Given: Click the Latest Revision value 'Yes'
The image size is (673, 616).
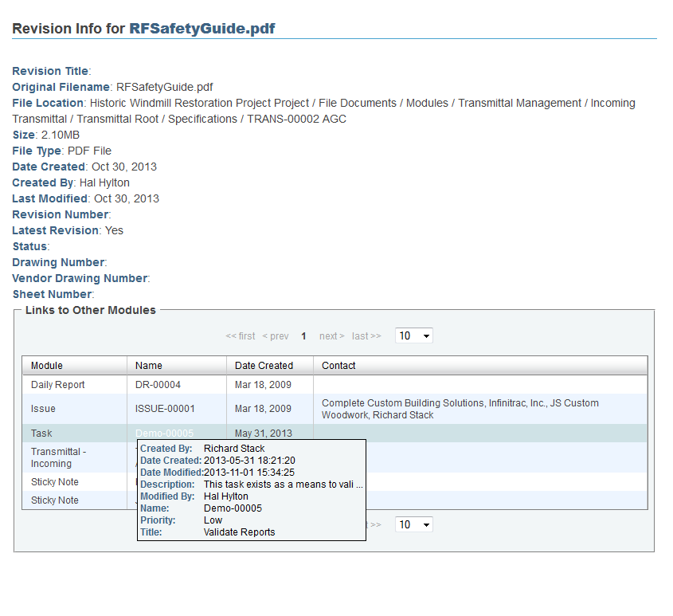Looking at the screenshot, I should (114, 230).
